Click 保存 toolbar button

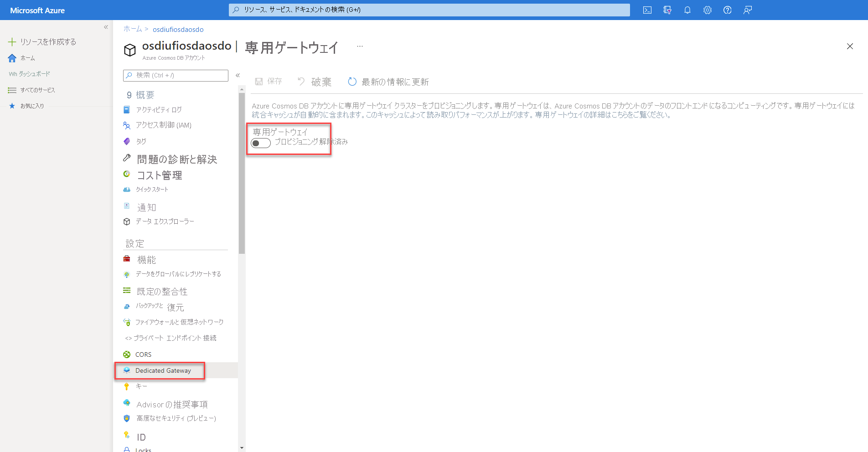pos(269,81)
